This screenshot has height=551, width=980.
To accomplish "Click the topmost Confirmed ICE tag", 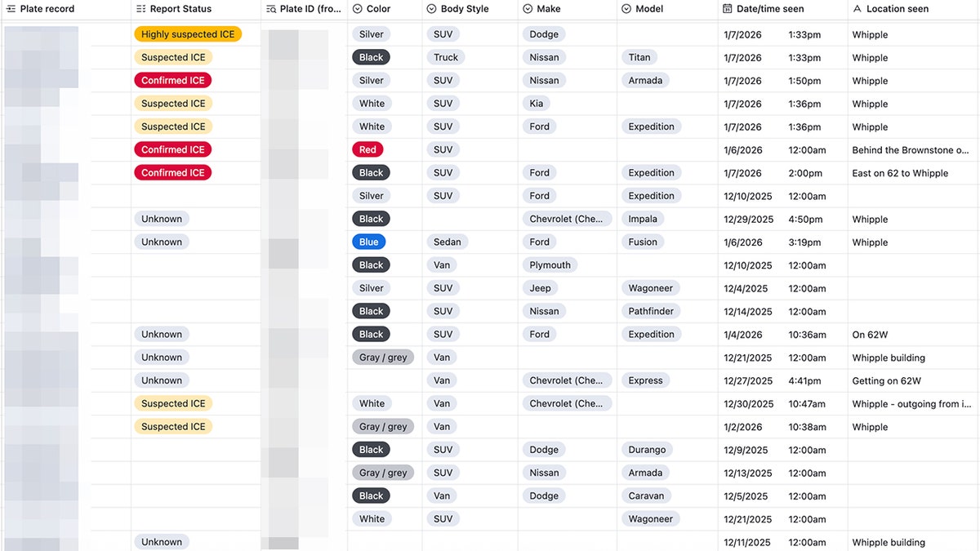I will (x=172, y=80).
